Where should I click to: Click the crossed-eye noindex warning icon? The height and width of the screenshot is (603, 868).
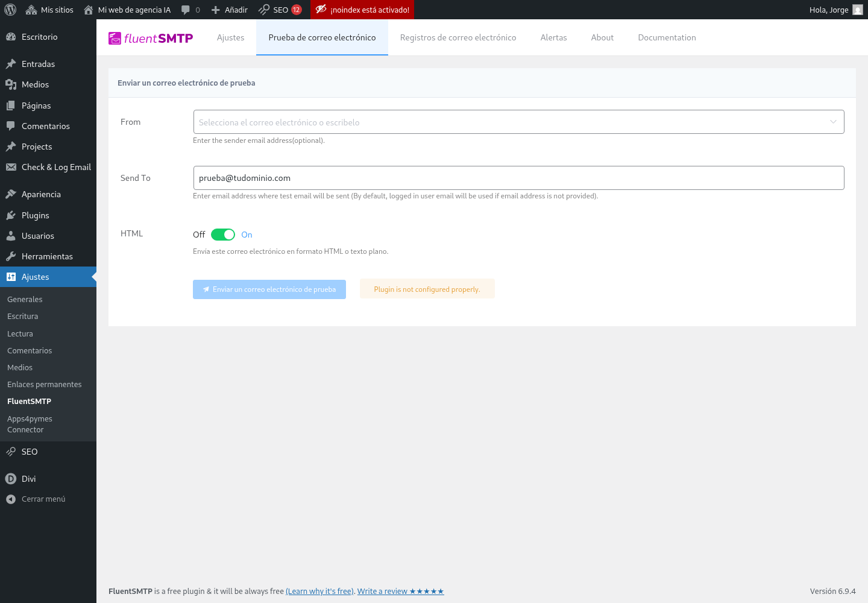pyautogui.click(x=321, y=9)
